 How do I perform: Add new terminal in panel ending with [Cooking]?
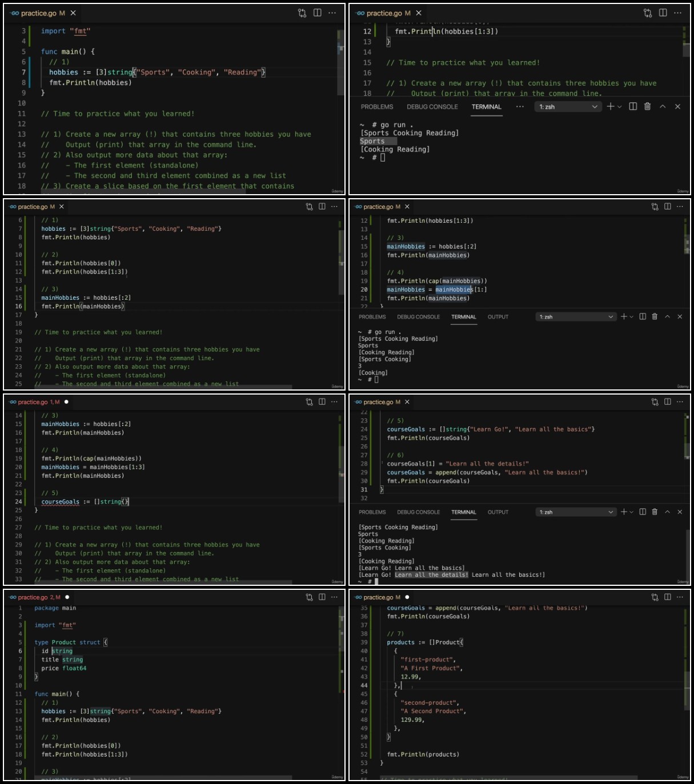click(624, 316)
